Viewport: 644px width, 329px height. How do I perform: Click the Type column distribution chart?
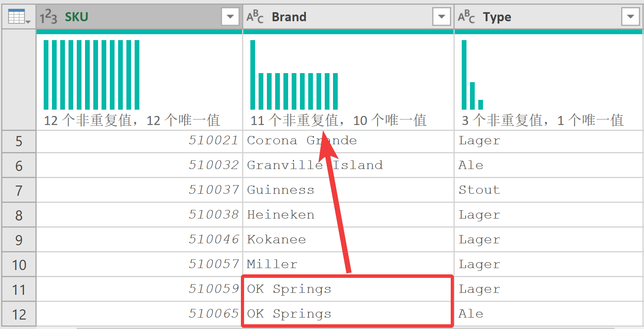click(x=472, y=75)
